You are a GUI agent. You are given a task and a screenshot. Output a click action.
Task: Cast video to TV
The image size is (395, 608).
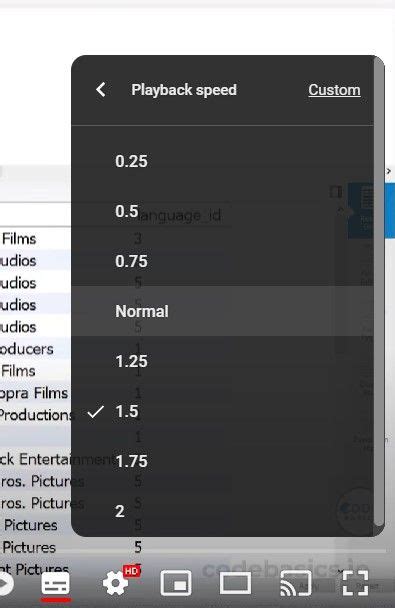click(x=296, y=583)
